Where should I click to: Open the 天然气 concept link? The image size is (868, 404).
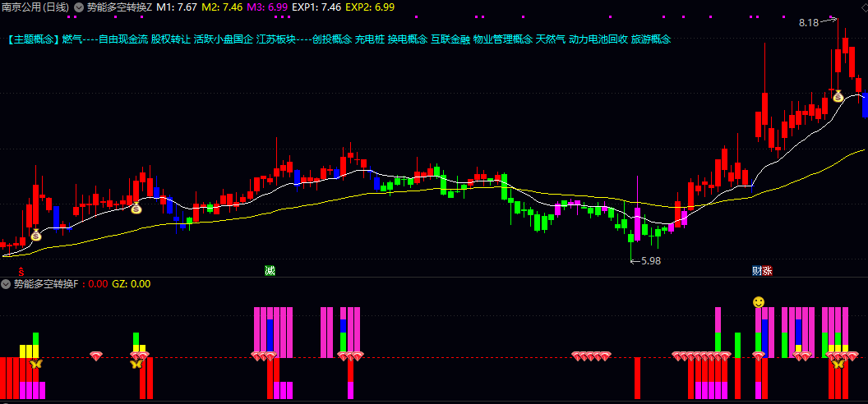click(550, 39)
